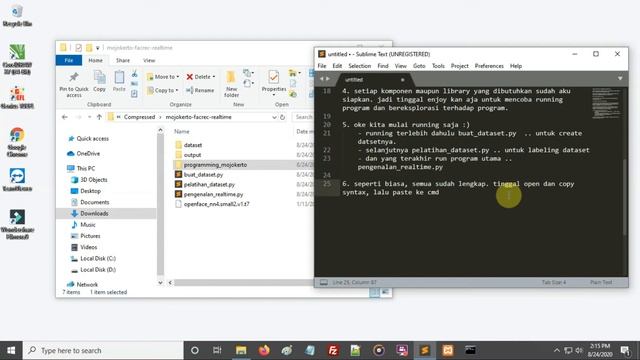Open File Explorer from the taskbar
This screenshot has height=360, width=640.
[241, 350]
